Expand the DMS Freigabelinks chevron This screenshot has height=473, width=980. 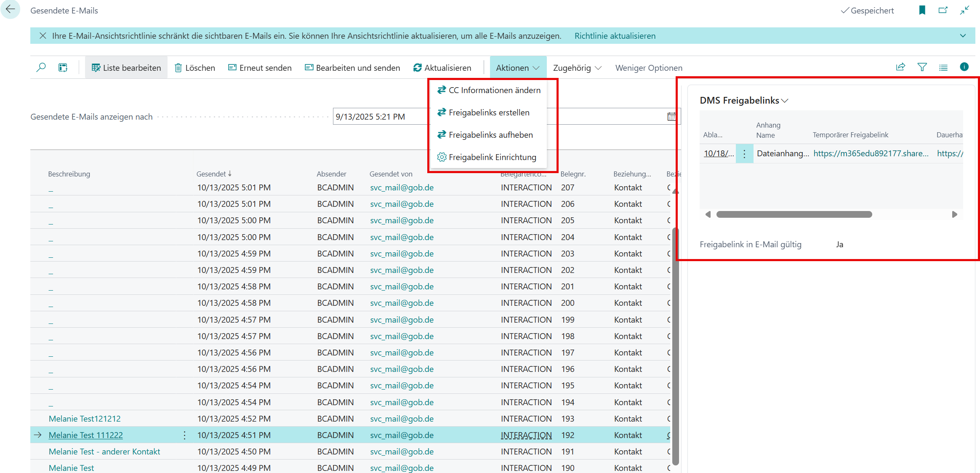pos(785,101)
